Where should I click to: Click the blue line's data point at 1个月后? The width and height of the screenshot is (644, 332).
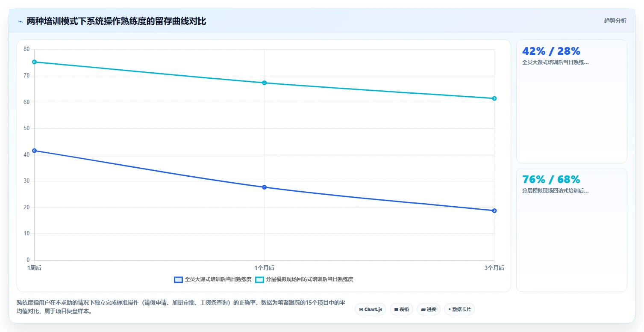click(265, 187)
